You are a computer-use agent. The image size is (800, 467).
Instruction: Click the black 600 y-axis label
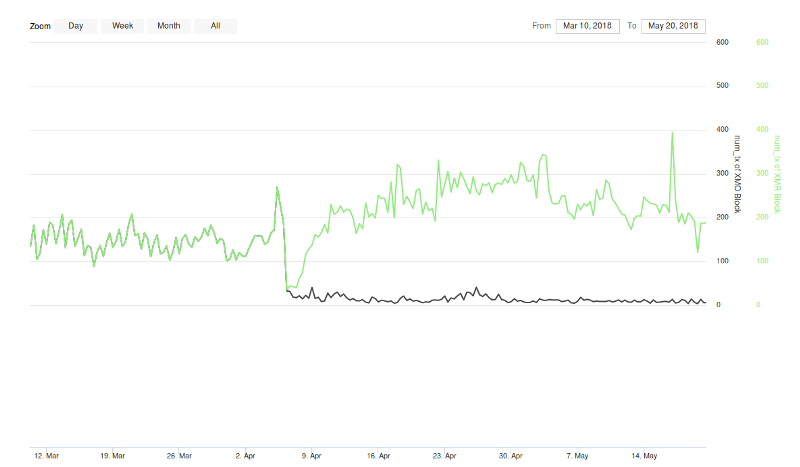point(721,42)
